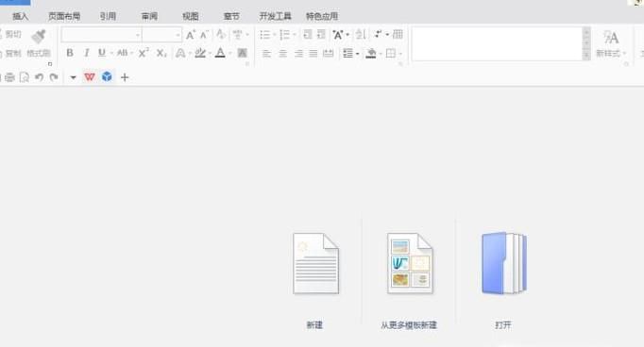Click the strikethrough AB icon
The height and width of the screenshot is (347, 644).
point(122,53)
